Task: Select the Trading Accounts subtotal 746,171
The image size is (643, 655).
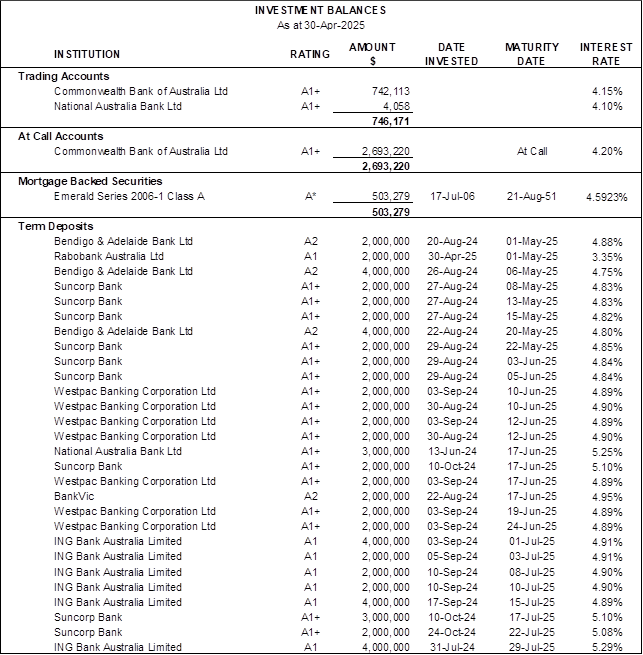Action: (x=391, y=121)
